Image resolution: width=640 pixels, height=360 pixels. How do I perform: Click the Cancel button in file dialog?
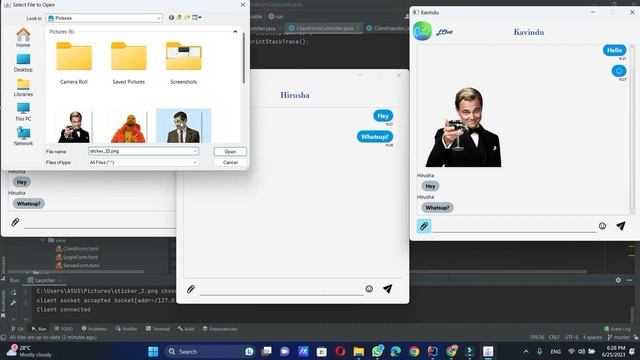click(x=230, y=162)
